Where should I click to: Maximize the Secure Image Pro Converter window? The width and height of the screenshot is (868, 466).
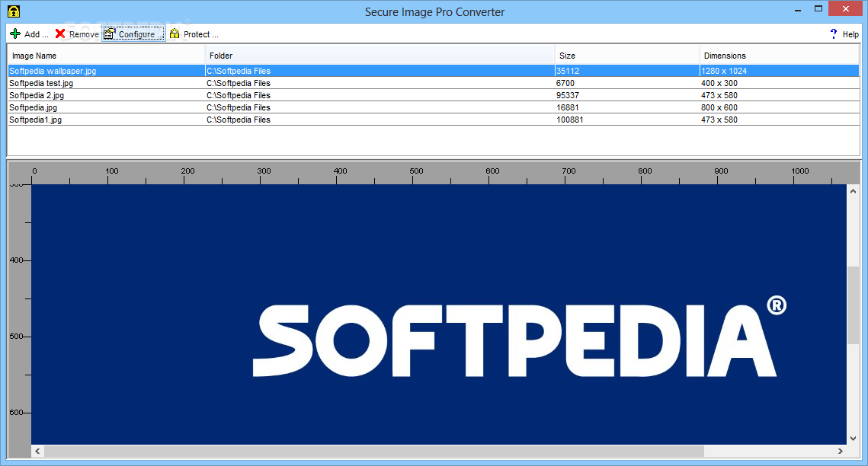[818, 9]
